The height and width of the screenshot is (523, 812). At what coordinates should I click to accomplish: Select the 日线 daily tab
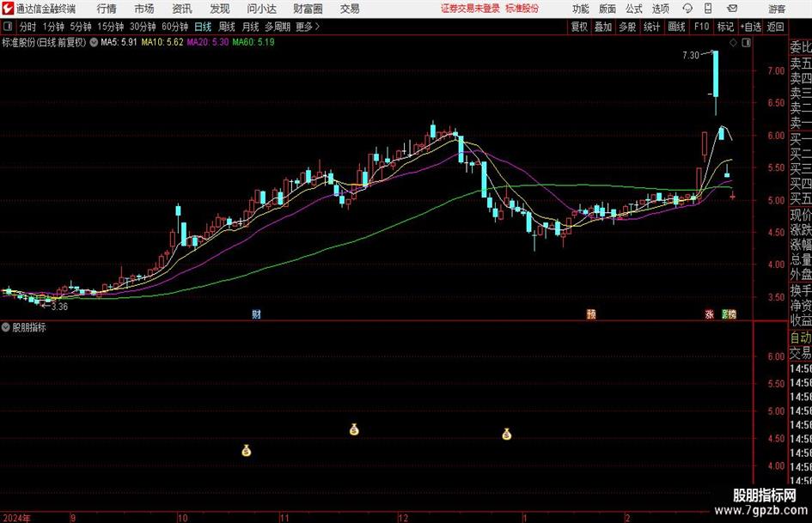click(x=203, y=27)
